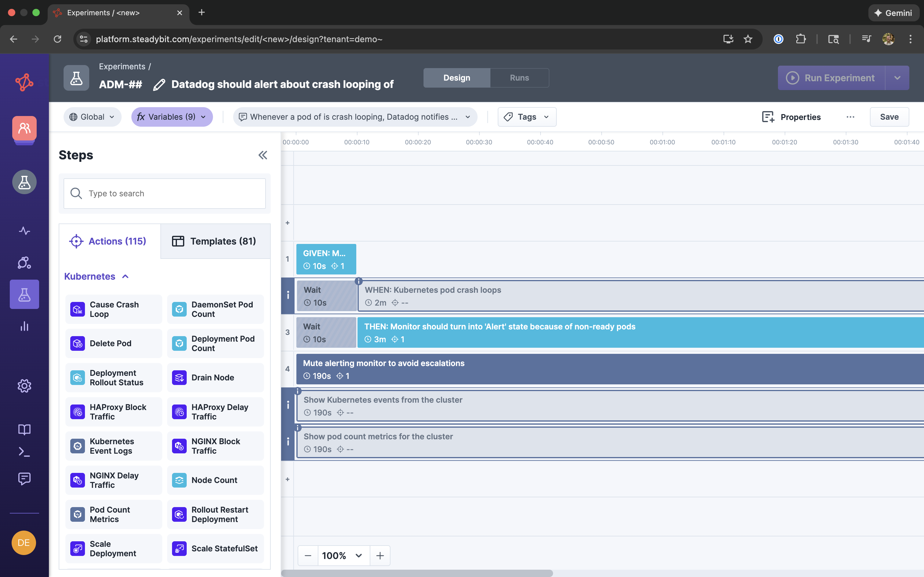Switch to the Runs tab
Screen dimensions: 924x577
pos(519,78)
